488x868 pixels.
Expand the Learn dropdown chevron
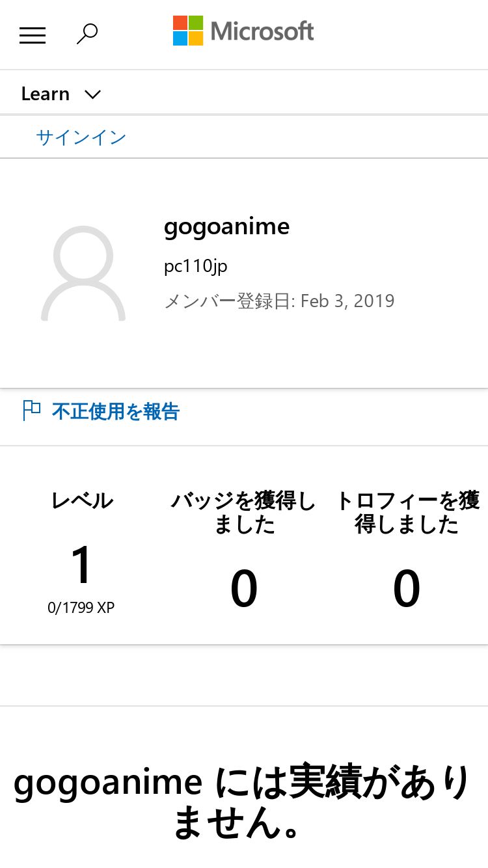point(93,94)
